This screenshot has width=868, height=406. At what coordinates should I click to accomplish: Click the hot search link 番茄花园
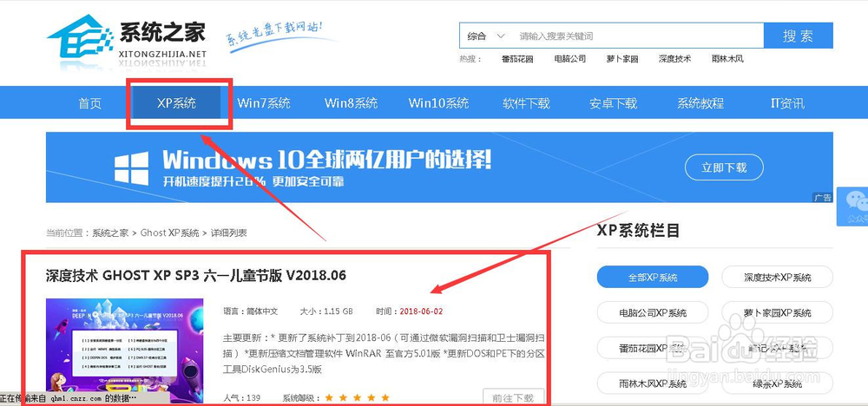coord(517,59)
